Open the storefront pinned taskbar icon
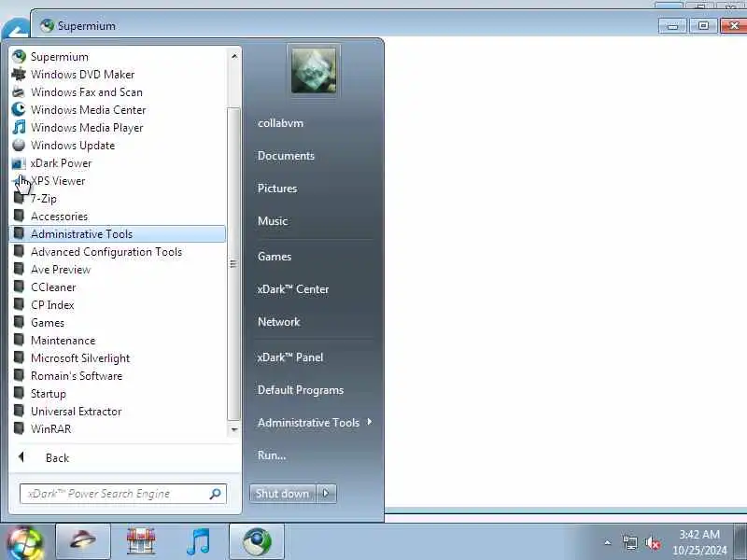 coord(141,541)
